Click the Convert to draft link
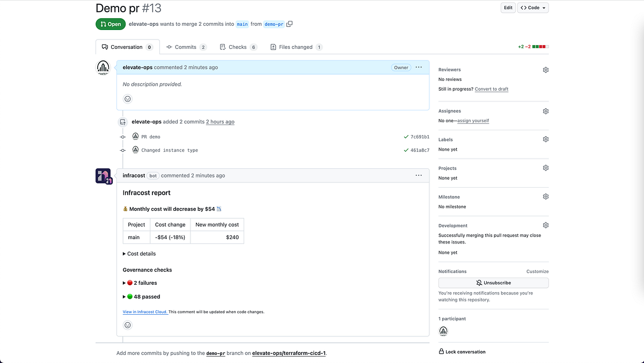This screenshot has height=363, width=644. coord(492,89)
